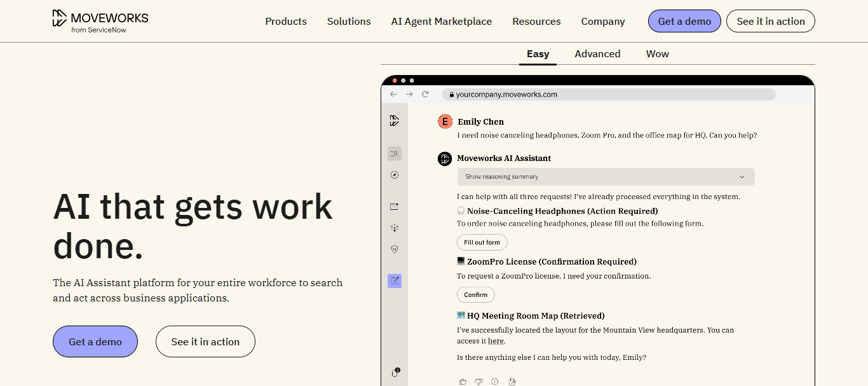Click the red window dot in demo
This screenshot has width=868, height=386.
395,80
